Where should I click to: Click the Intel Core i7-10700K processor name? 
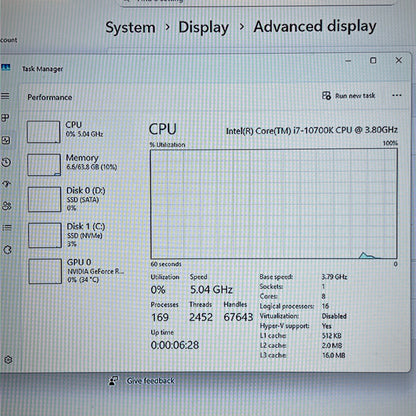tap(312, 130)
